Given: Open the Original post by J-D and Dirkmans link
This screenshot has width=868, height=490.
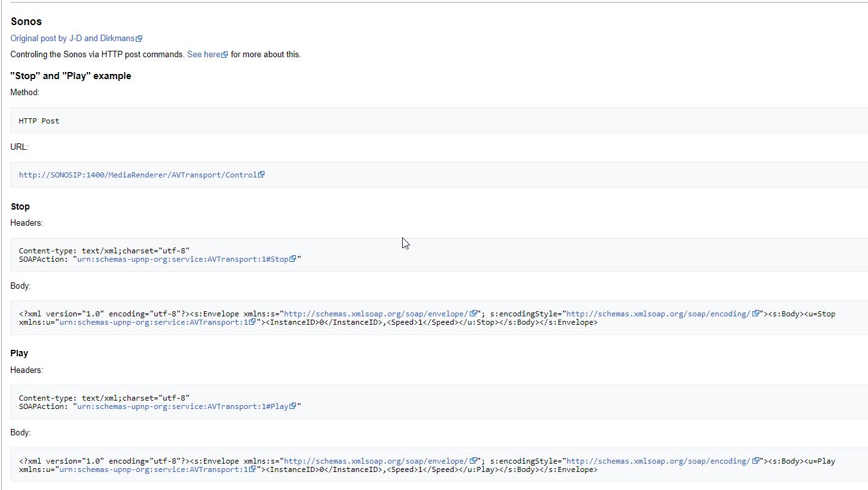Looking at the screenshot, I should [x=73, y=39].
